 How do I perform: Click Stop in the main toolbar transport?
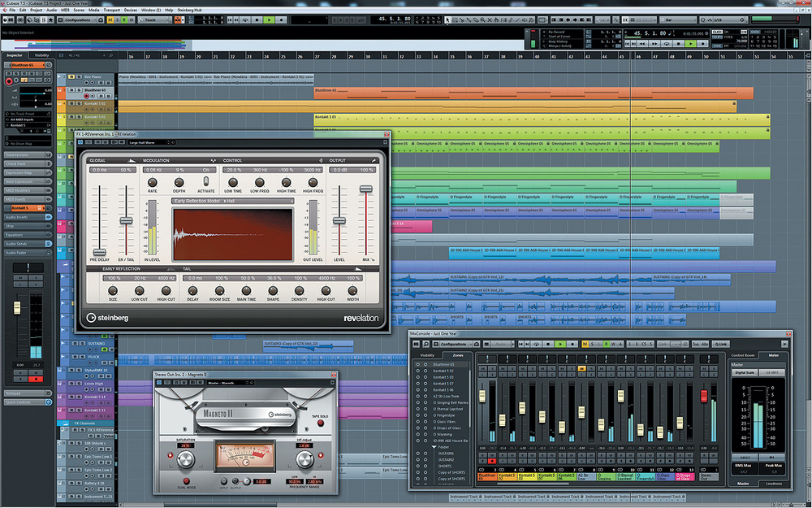click(257, 20)
